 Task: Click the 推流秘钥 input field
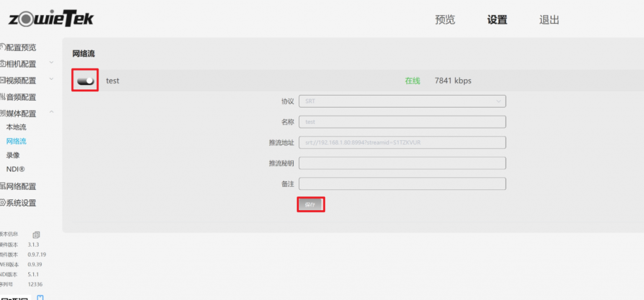click(402, 163)
